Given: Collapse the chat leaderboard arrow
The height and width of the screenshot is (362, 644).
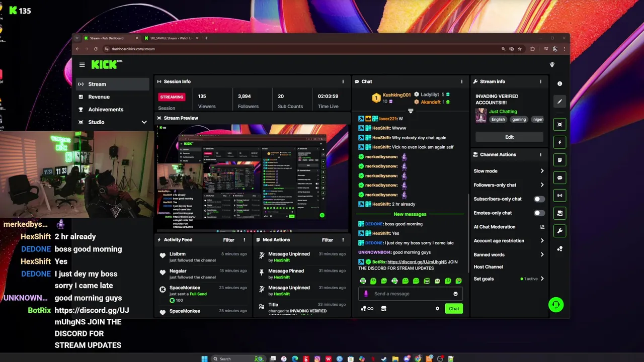Looking at the screenshot, I should point(411,111).
